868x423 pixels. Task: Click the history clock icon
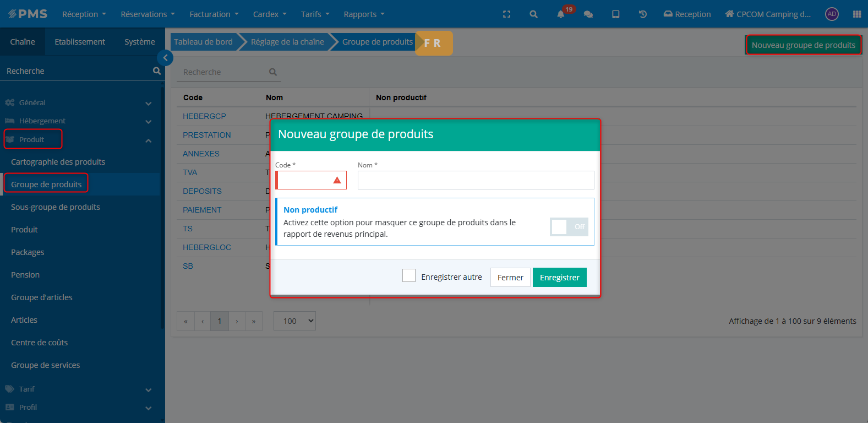(642, 14)
